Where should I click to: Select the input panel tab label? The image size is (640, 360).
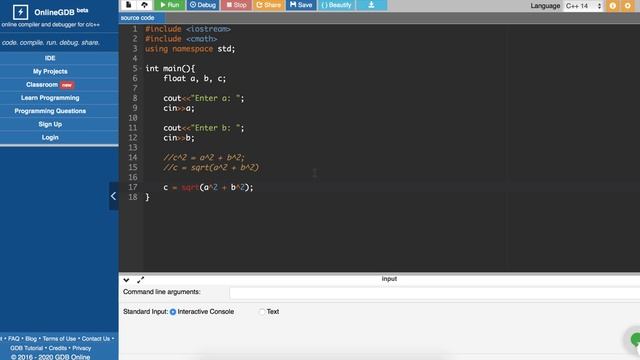point(389,279)
